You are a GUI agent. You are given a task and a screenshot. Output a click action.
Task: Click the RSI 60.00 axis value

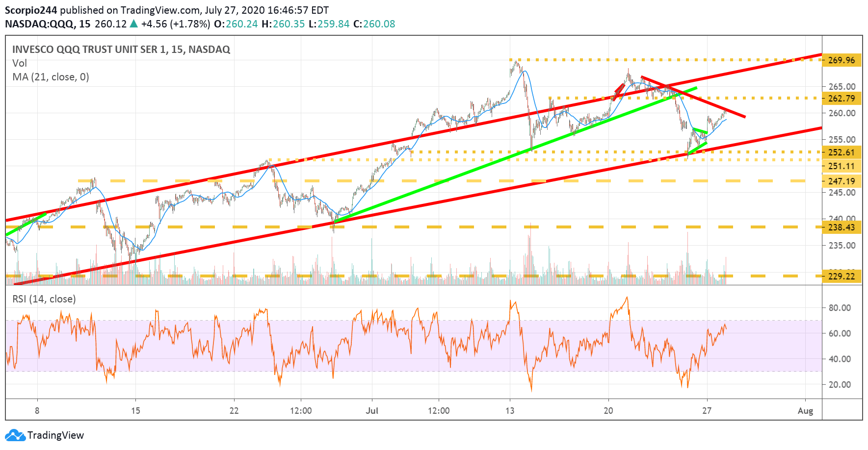(x=840, y=333)
